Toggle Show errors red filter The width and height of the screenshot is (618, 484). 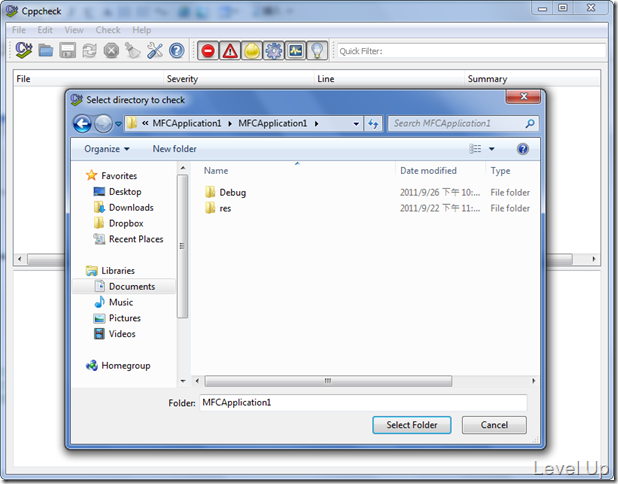(208, 51)
